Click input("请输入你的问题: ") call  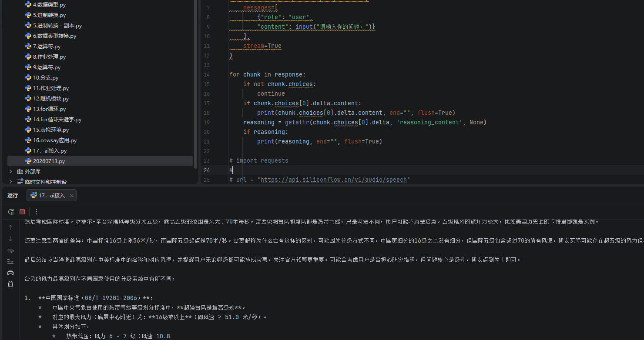333,27
